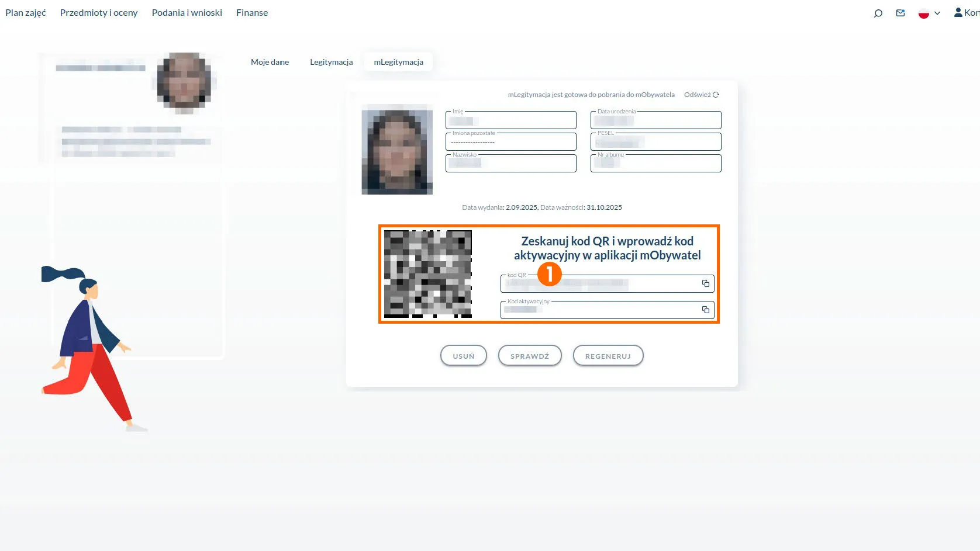Click the REGENERUJ button
Screen dimensions: 980x551
[608, 356]
